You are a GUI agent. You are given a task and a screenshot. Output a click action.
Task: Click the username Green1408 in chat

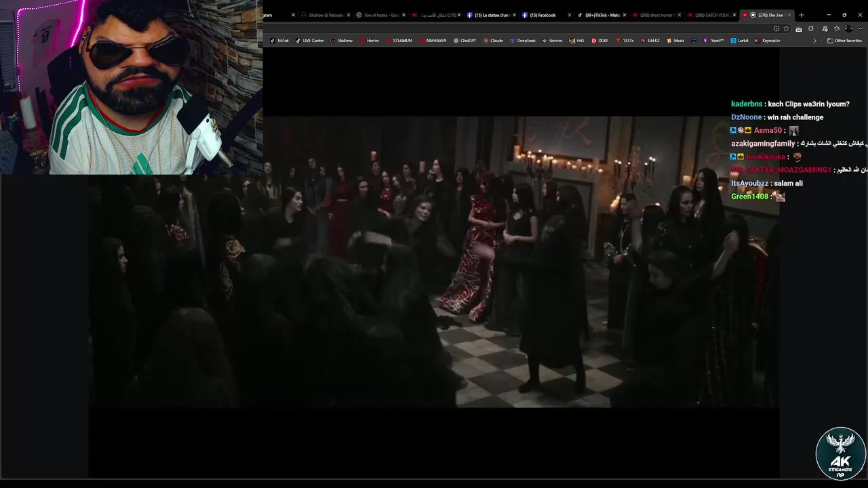[749, 197]
